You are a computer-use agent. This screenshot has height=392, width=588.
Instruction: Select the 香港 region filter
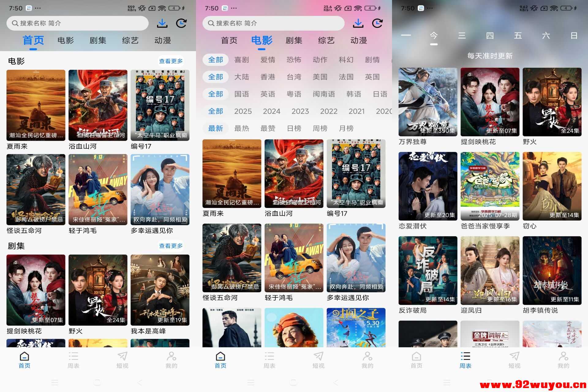pyautogui.click(x=268, y=77)
